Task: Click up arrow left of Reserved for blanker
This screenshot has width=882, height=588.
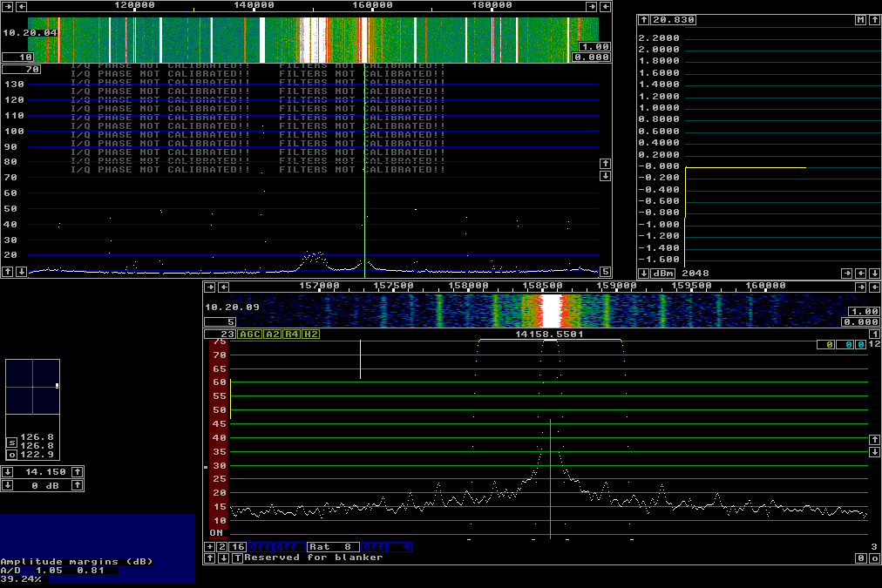Action: pos(210,558)
